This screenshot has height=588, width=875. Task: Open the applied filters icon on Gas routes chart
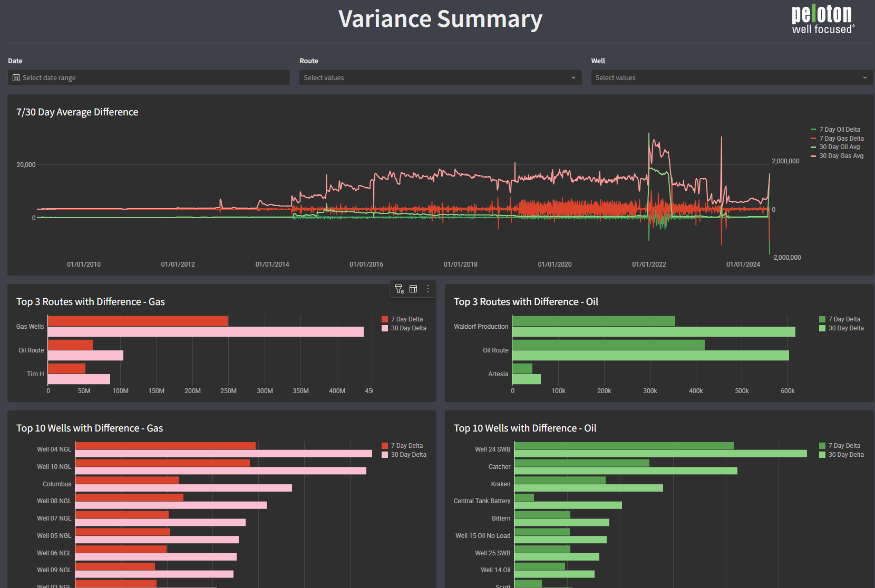coord(399,289)
